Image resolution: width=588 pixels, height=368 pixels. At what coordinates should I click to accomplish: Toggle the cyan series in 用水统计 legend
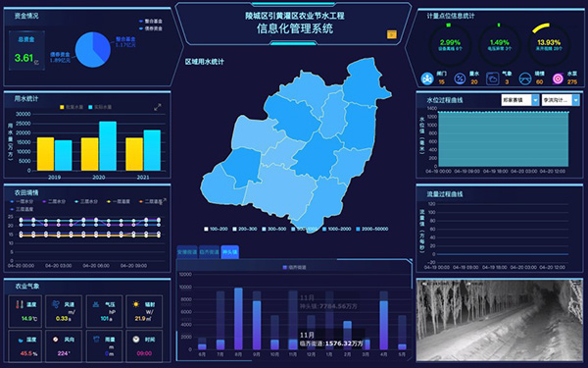tap(100, 107)
